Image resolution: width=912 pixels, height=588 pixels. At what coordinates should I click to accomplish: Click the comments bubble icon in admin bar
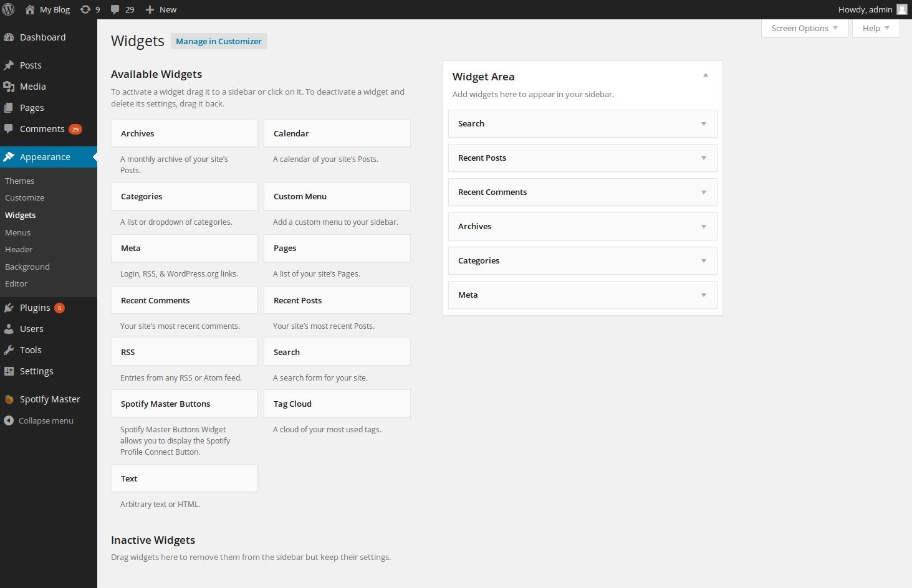tap(115, 9)
